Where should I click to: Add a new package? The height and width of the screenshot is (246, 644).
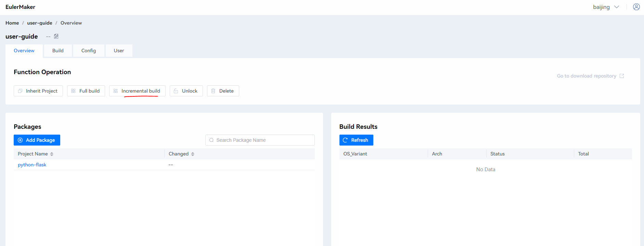click(x=37, y=140)
